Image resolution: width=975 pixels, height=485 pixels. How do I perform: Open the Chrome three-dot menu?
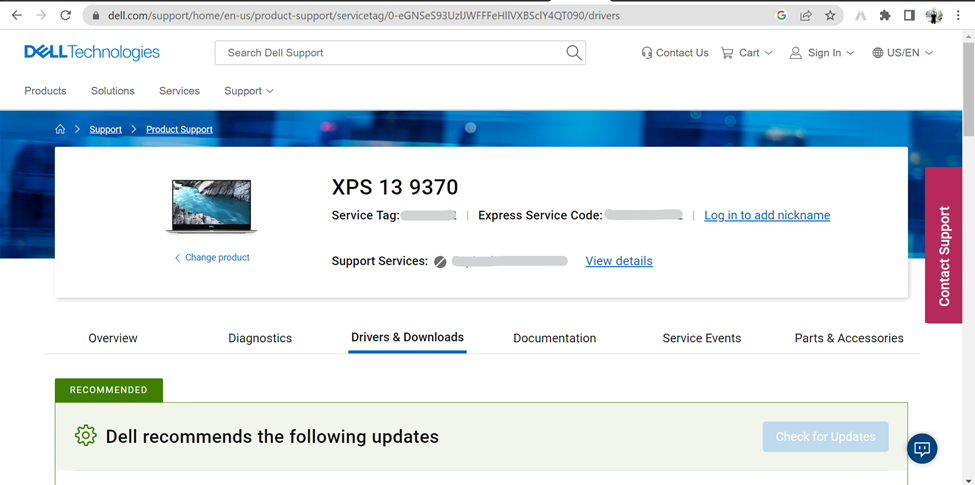pos(958,16)
